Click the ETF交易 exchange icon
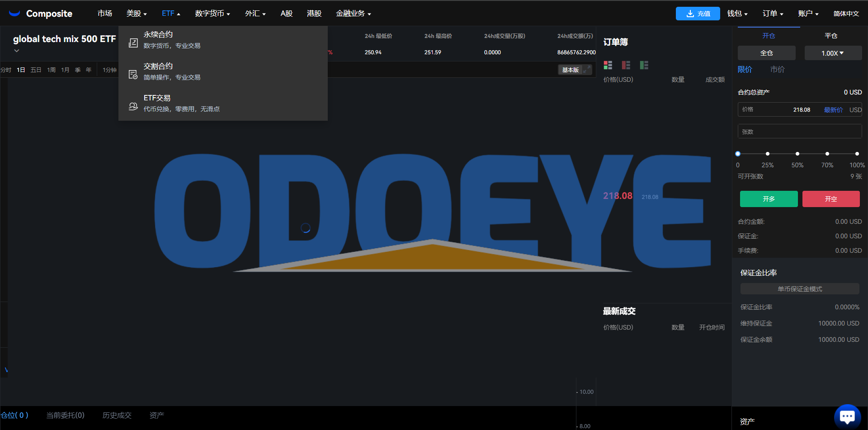 click(x=133, y=106)
